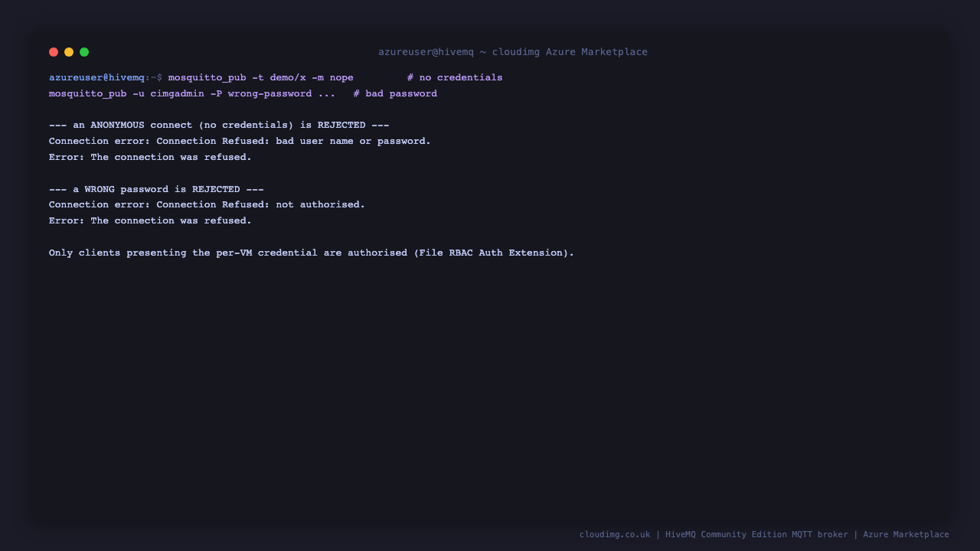
Task: Click the green maximize window button
Action: tap(84, 52)
